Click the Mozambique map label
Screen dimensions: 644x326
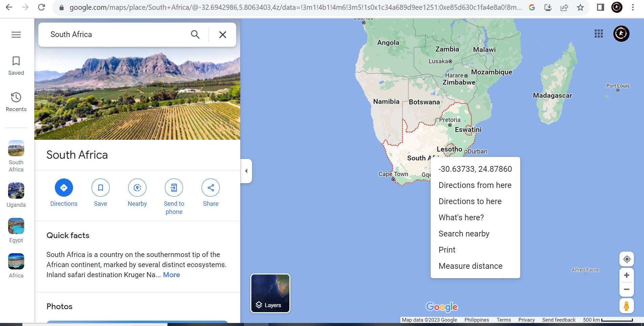pos(492,72)
